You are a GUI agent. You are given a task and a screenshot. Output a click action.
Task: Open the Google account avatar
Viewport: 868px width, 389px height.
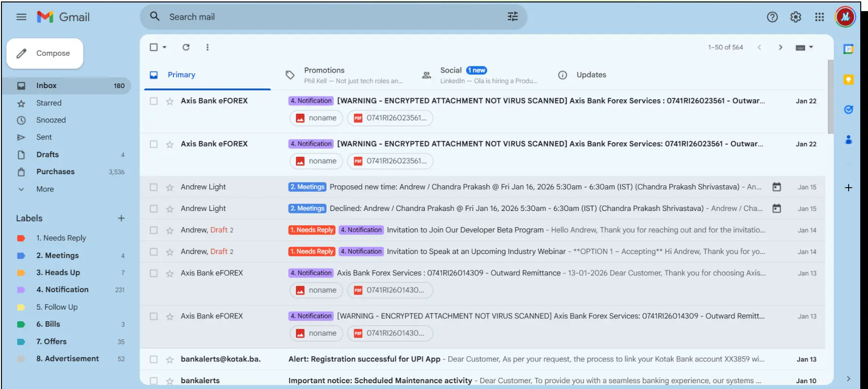[x=845, y=17]
